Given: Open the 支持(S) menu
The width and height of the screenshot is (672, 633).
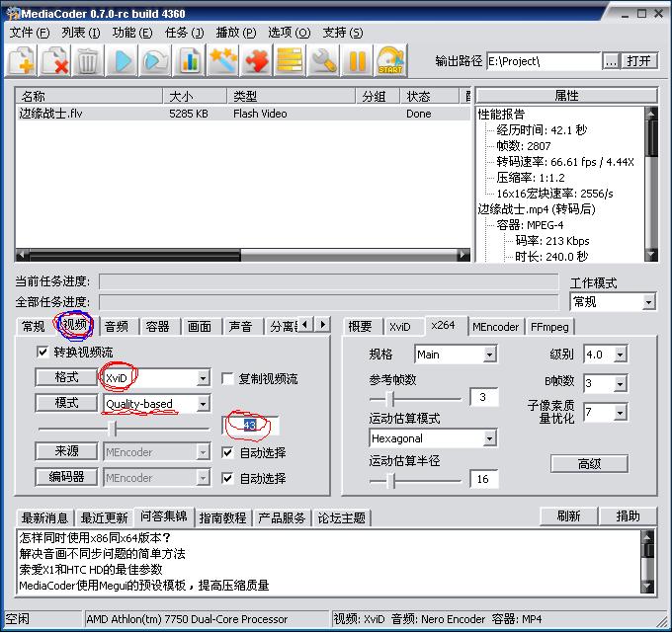Looking at the screenshot, I should [x=343, y=33].
